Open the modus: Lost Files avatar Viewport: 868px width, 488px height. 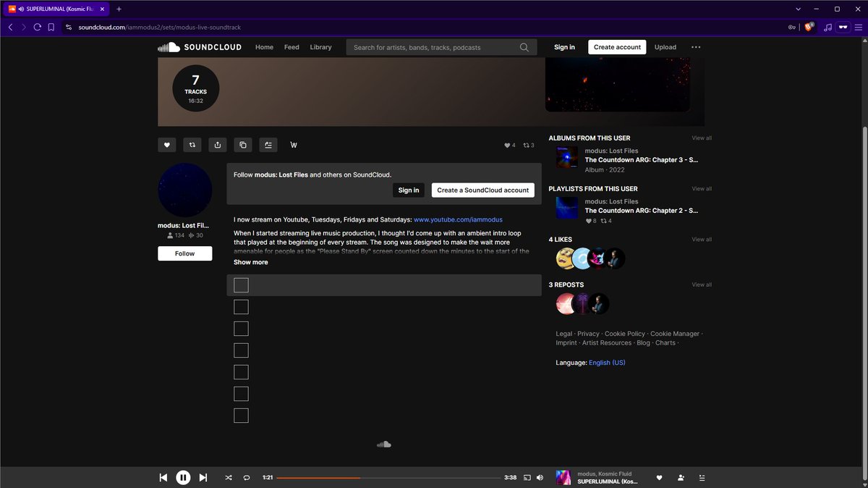pos(185,190)
